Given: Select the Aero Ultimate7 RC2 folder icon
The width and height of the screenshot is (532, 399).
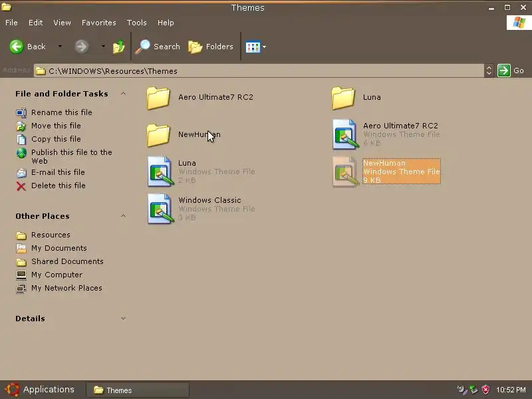Looking at the screenshot, I should pyautogui.click(x=158, y=98).
